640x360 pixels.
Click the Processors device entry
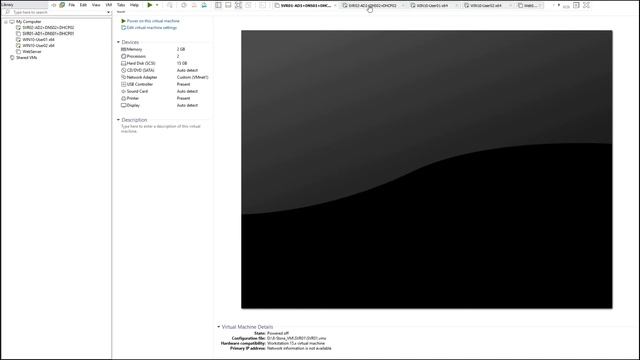(133, 56)
